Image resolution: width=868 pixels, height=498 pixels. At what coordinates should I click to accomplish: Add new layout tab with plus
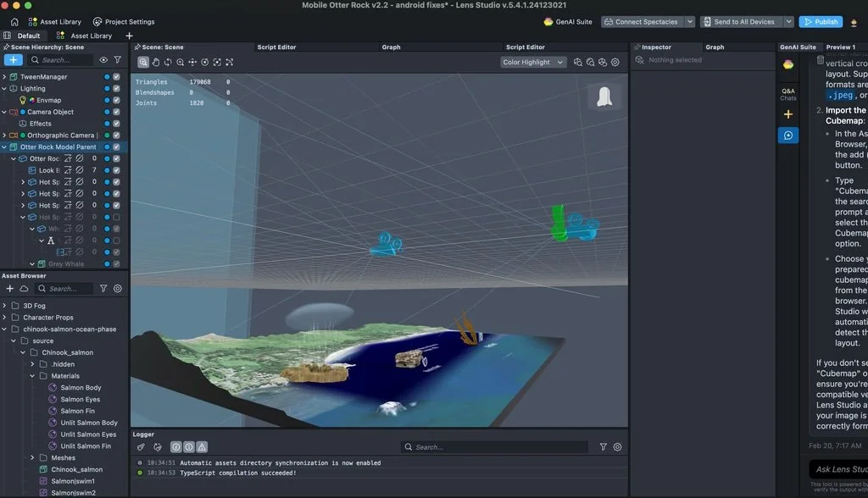coord(129,36)
